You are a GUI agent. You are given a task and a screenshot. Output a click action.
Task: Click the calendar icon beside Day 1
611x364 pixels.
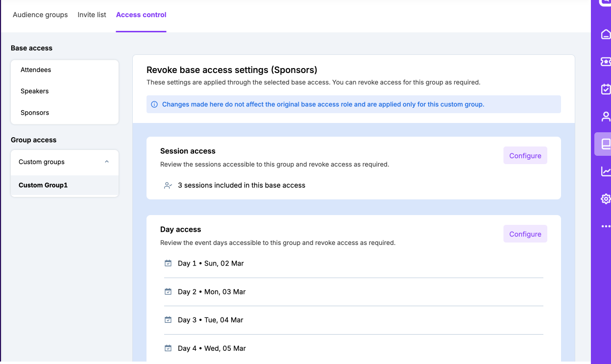pyautogui.click(x=168, y=264)
